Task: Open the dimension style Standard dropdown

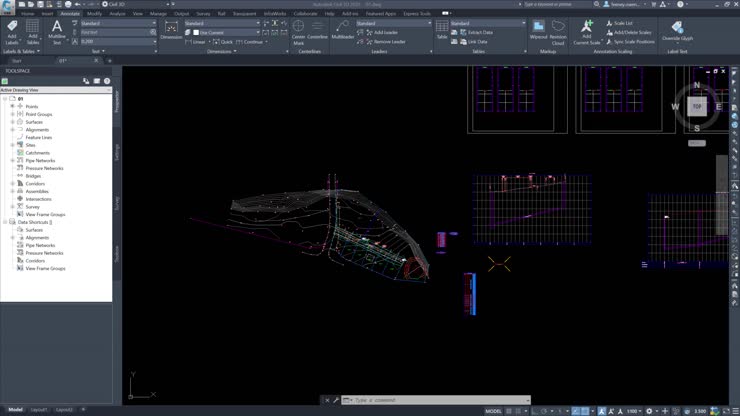Action: (x=222, y=23)
